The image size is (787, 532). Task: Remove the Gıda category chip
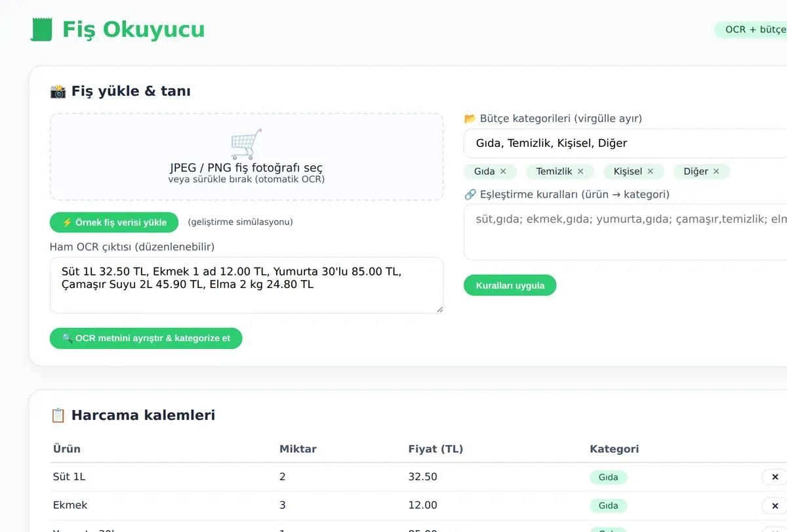503,171
